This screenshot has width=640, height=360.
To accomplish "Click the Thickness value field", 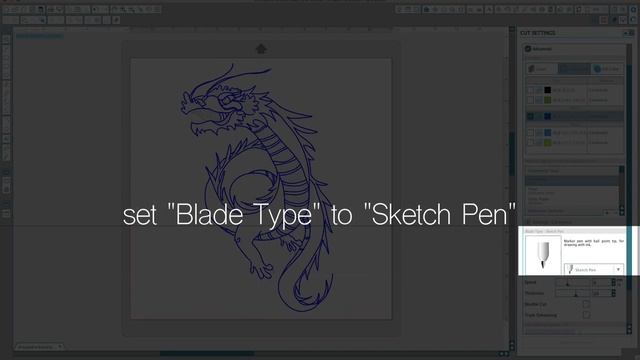I will tap(601, 293).
